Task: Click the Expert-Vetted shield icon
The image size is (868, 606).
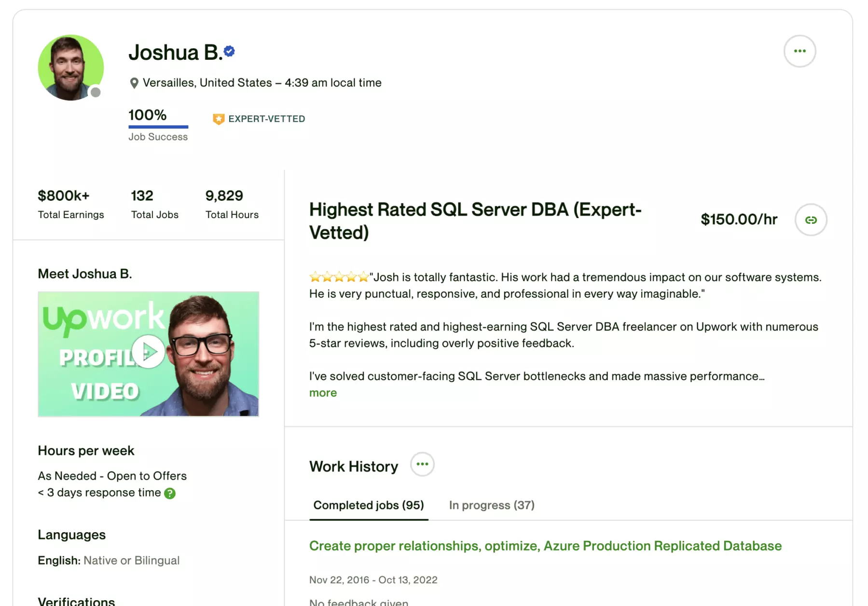Action: [x=219, y=119]
